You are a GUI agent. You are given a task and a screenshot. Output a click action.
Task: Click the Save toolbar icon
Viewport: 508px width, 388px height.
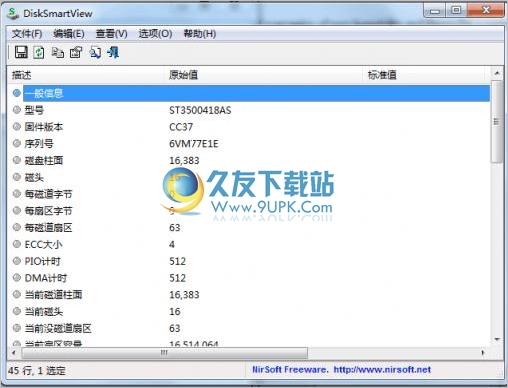[x=21, y=52]
